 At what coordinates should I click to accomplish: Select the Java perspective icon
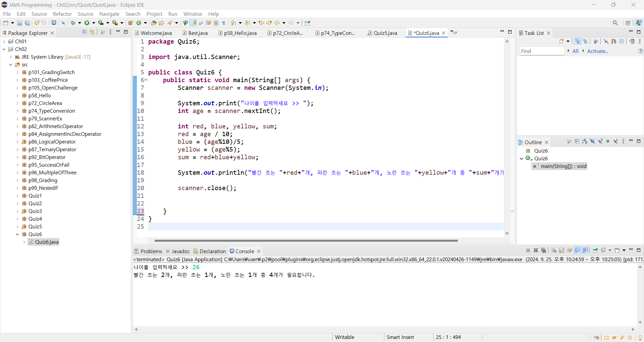tap(639, 23)
